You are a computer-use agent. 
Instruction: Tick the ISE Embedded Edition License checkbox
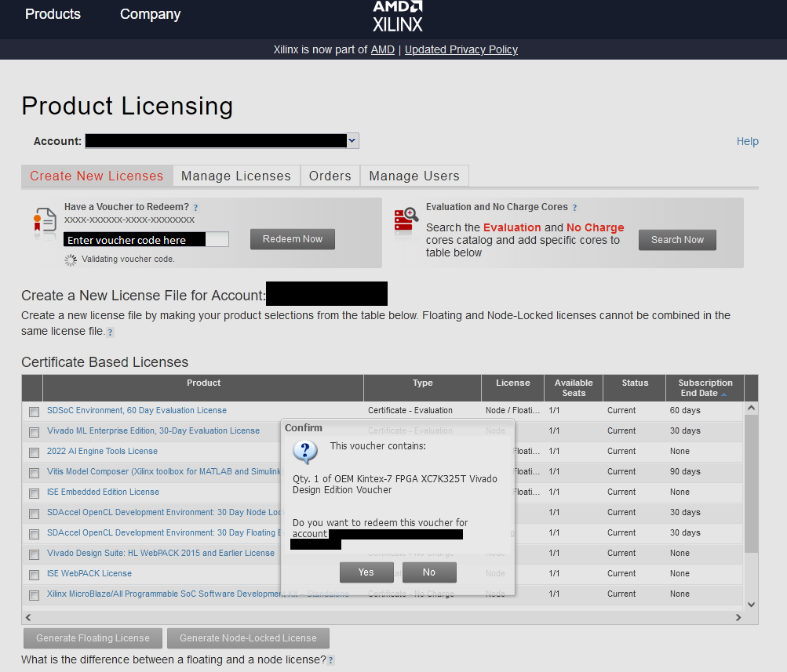[34, 493]
